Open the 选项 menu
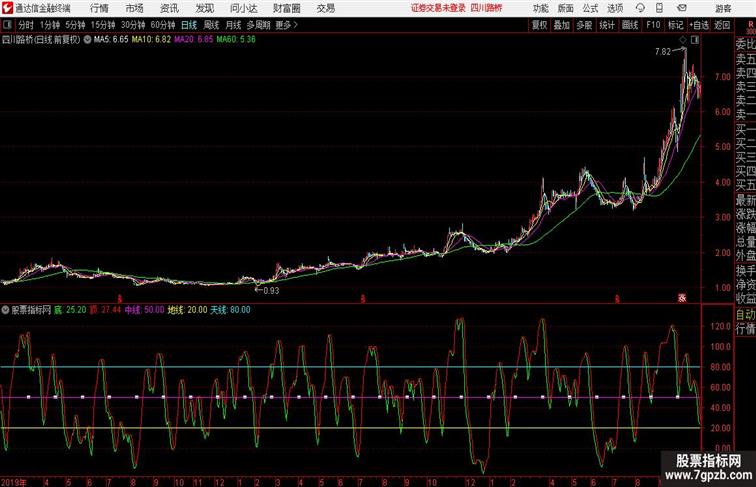The width and height of the screenshot is (756, 487). tap(615, 8)
